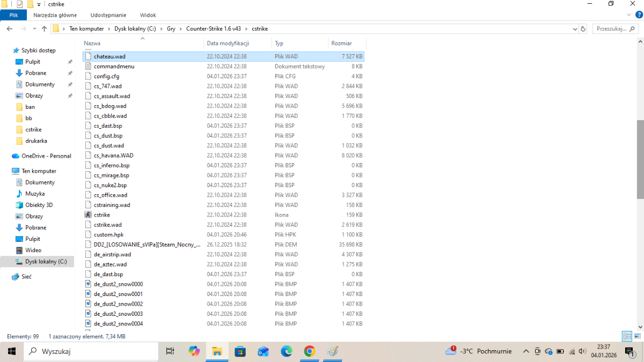This screenshot has height=362, width=644.
Task: Switch to Large icons view in status bar
Action: point(636,336)
